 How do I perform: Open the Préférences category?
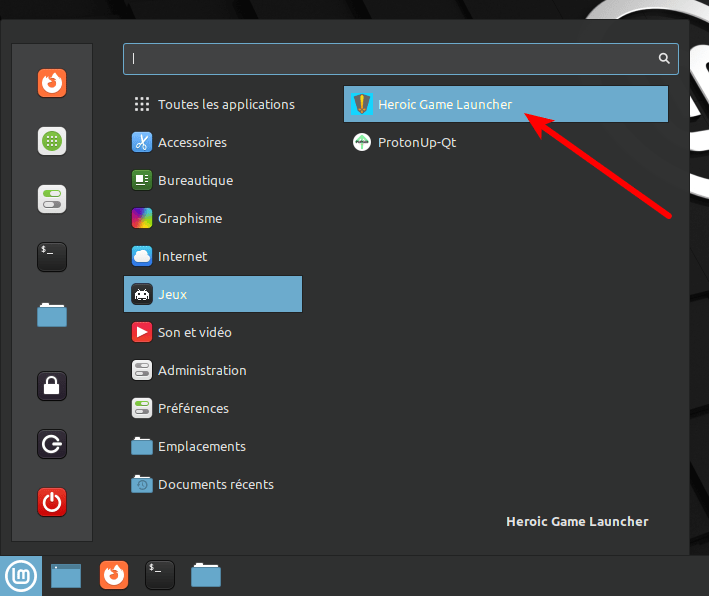pyautogui.click(x=213, y=408)
